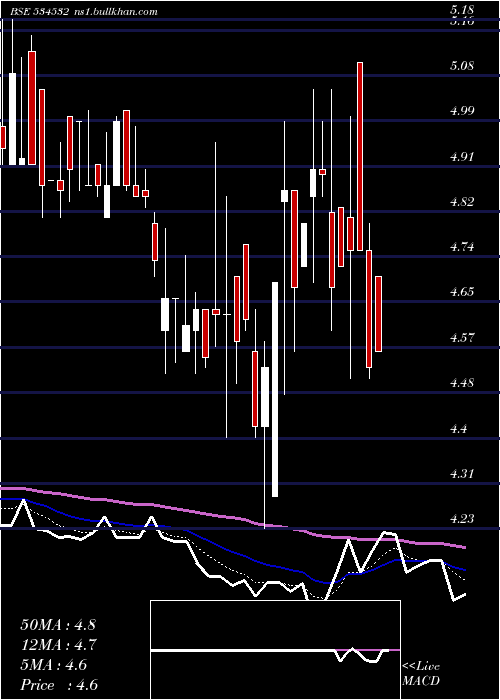Click the 4.65 price axis label

pyautogui.click(x=462, y=292)
